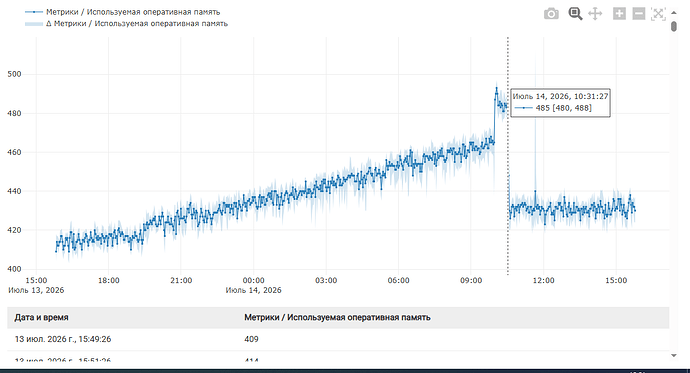Click the x-axis label 03:00
Screen dimensions: 690x373
[x=326, y=280]
